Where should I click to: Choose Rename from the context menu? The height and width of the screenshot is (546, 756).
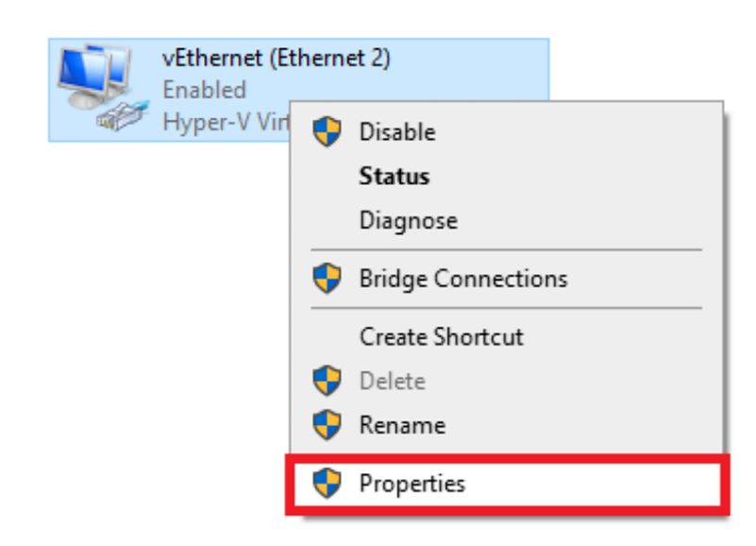click(506, 425)
